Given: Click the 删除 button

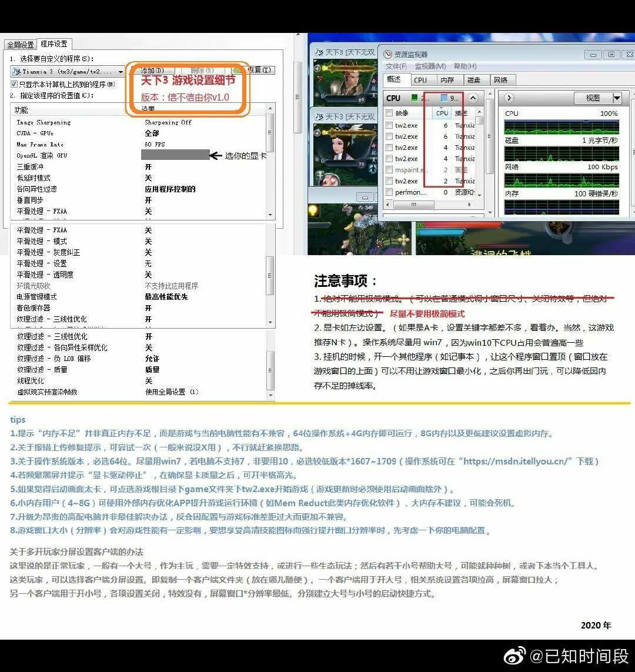Looking at the screenshot, I should 202,70.
